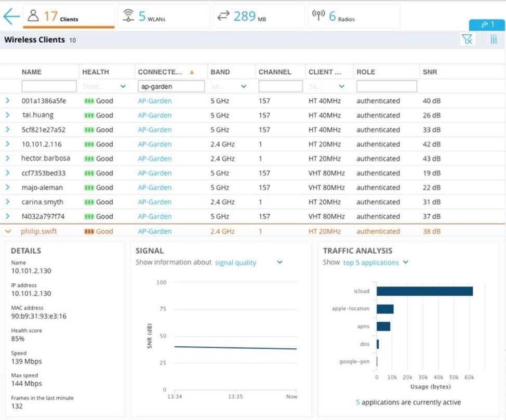This screenshot has width=506, height=420.
Task: Click the Radios antenna icon
Action: (318, 16)
